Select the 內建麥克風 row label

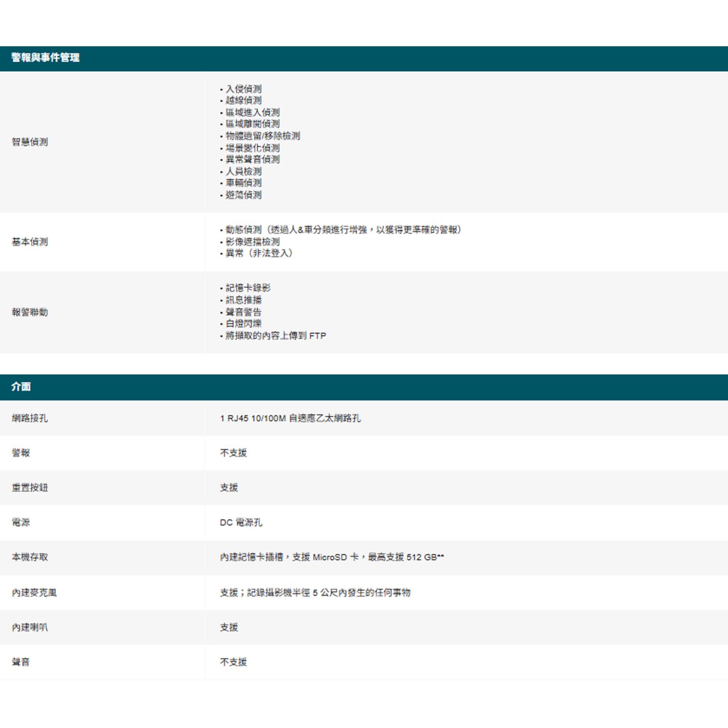coord(34,593)
